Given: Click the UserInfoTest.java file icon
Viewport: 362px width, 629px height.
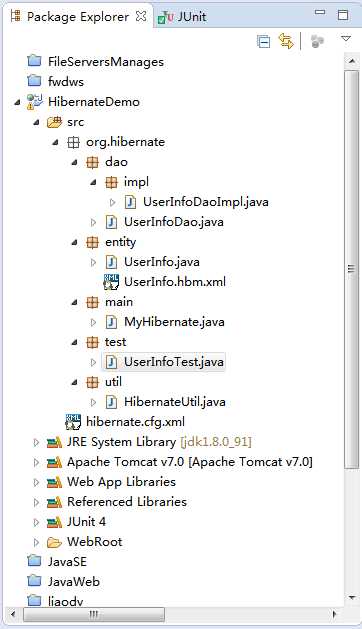Looking at the screenshot, I should tap(111, 362).
